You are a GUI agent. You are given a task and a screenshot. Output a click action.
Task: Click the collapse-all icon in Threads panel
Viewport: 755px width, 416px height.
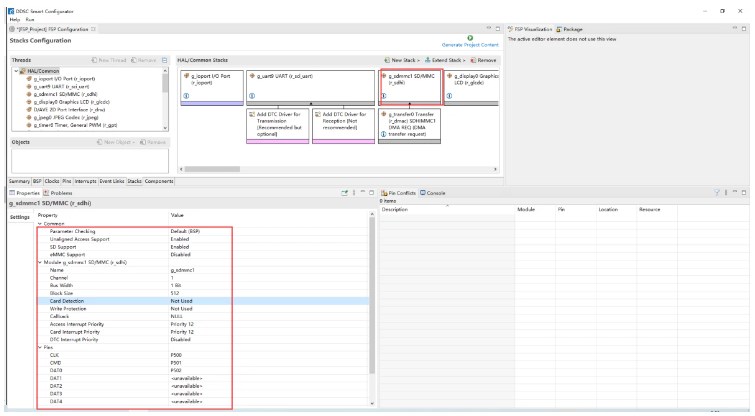tap(164, 61)
